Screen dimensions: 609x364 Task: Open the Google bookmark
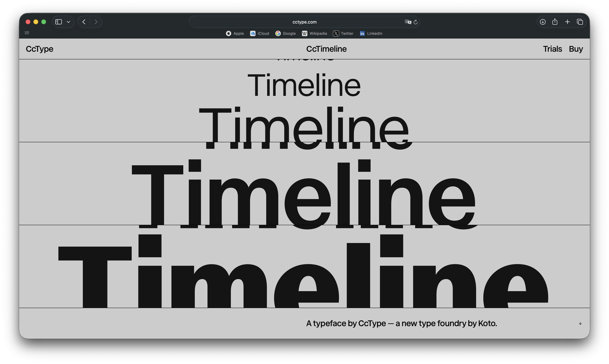point(286,33)
